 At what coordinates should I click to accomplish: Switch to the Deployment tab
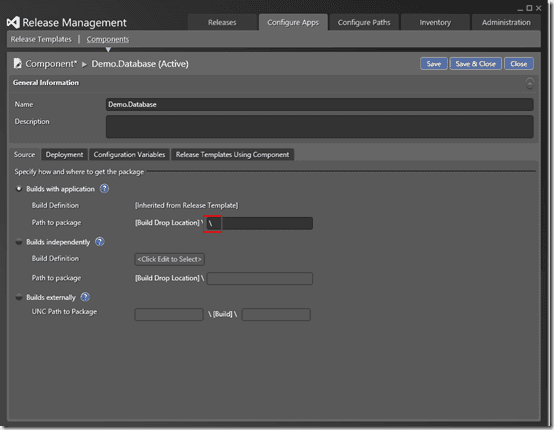(64, 154)
